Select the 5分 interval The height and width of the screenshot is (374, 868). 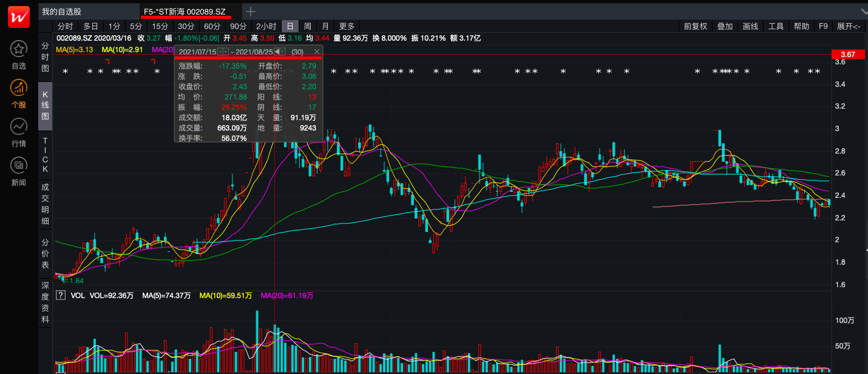coord(135,26)
